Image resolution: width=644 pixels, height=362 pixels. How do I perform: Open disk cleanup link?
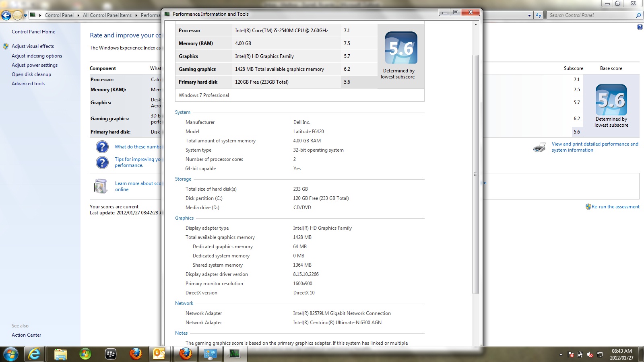(x=31, y=74)
